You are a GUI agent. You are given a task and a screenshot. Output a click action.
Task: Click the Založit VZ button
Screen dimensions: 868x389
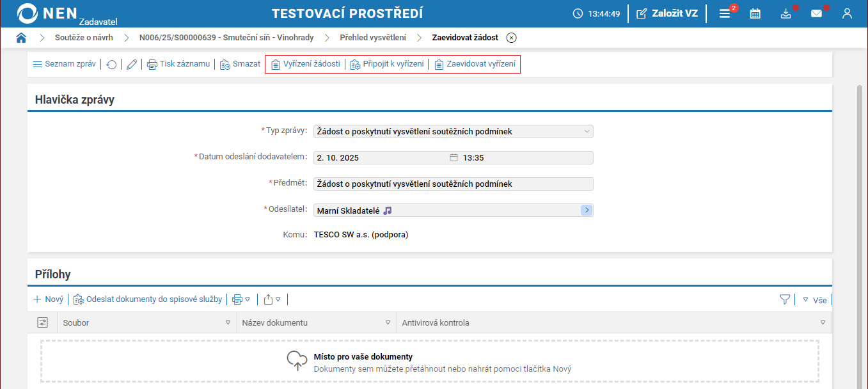(667, 13)
